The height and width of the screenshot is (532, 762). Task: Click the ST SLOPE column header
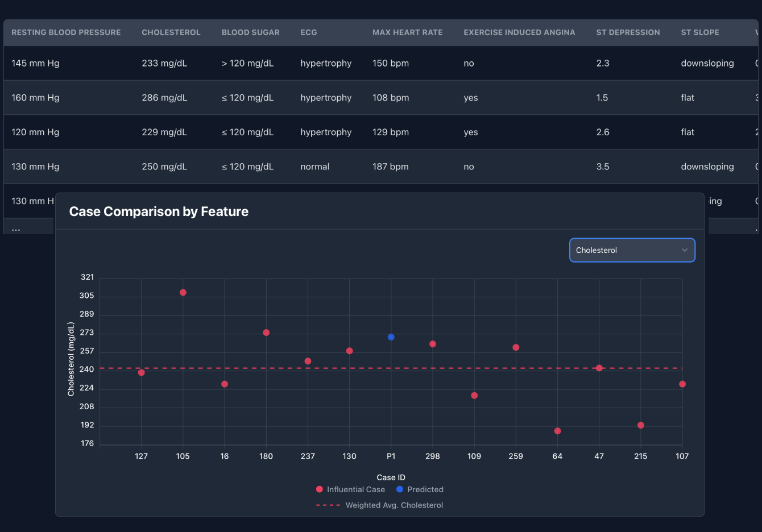coord(700,32)
